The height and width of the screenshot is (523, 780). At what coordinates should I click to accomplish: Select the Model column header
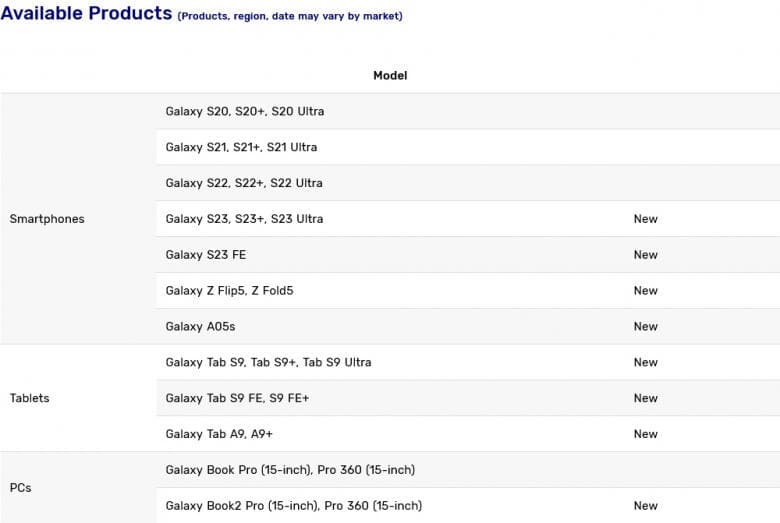point(390,76)
